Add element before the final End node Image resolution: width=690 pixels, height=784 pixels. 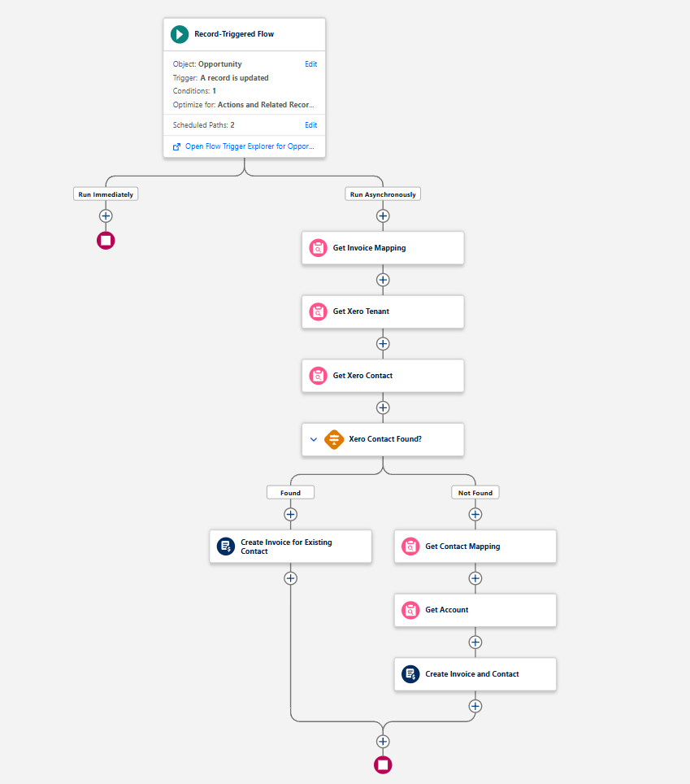[383, 742]
